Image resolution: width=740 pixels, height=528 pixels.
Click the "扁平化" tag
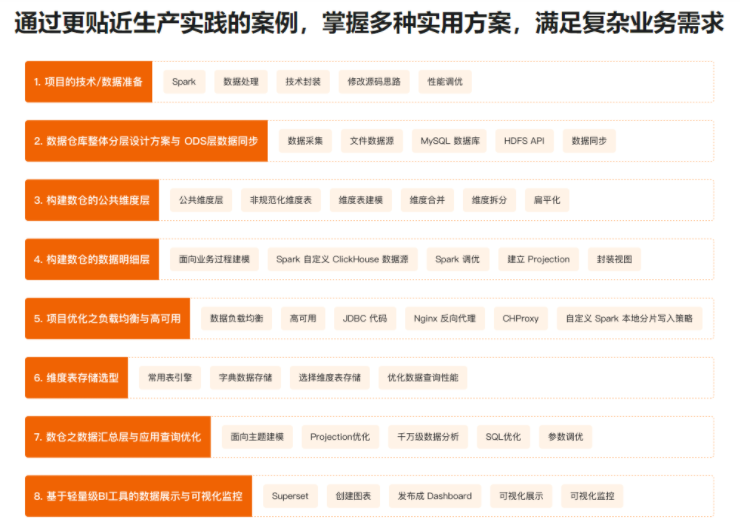click(x=547, y=200)
